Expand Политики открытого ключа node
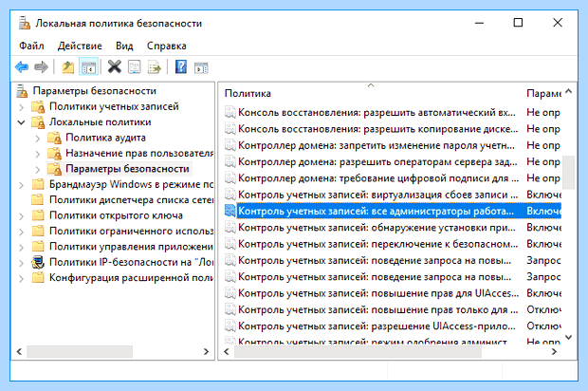Image resolution: width=588 pixels, height=391 pixels. [x=22, y=216]
